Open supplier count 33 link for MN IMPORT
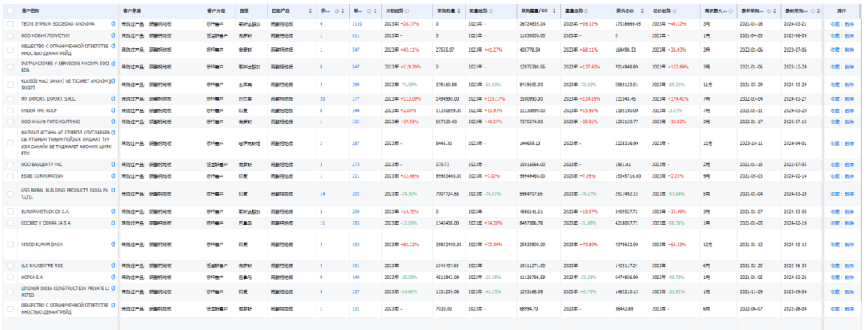 [322, 99]
